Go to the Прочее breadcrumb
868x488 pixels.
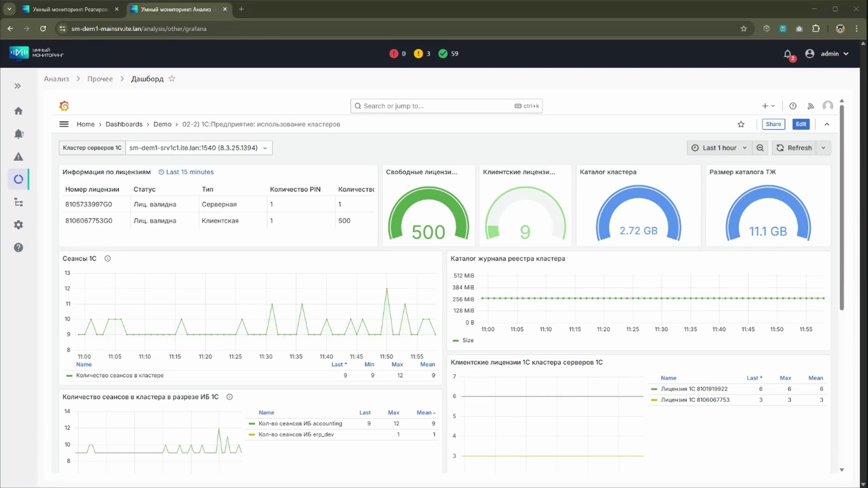tap(100, 79)
